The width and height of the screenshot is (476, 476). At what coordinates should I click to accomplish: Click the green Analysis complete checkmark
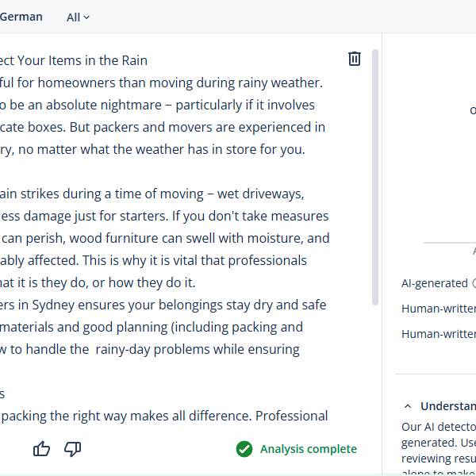pyautogui.click(x=244, y=449)
